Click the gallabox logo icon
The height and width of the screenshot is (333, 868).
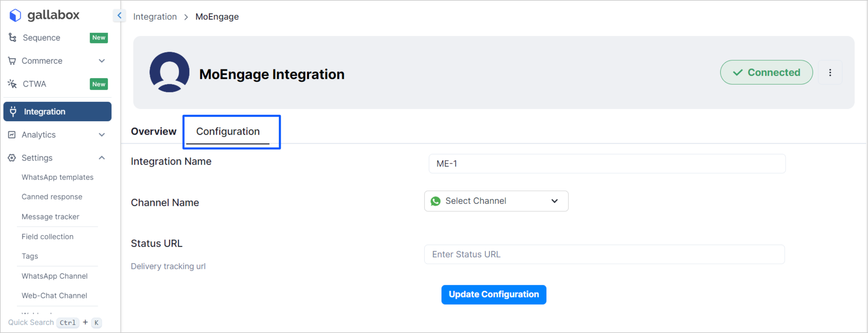pyautogui.click(x=15, y=15)
